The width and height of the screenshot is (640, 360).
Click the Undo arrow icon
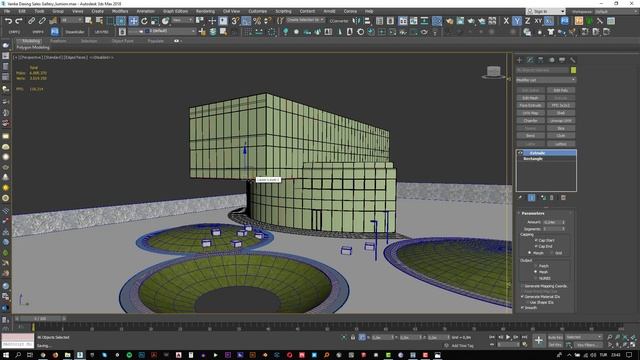8,20
